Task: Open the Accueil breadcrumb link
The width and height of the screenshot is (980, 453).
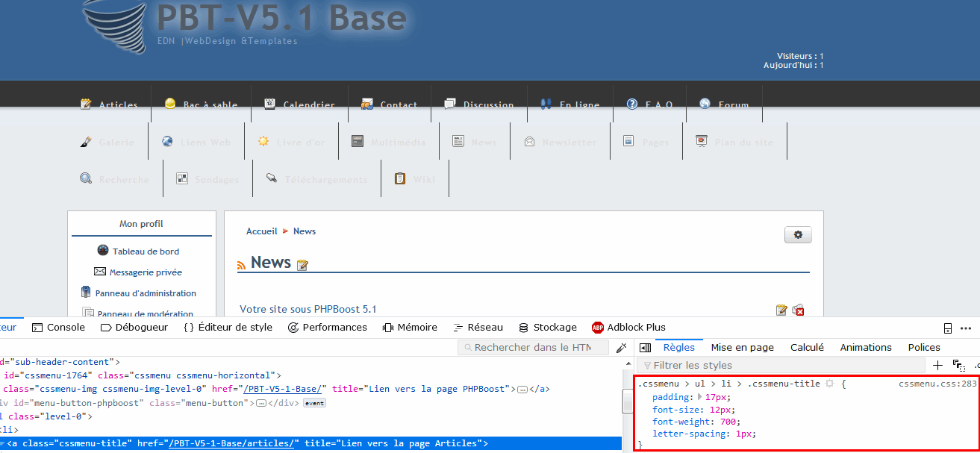Action: click(261, 231)
